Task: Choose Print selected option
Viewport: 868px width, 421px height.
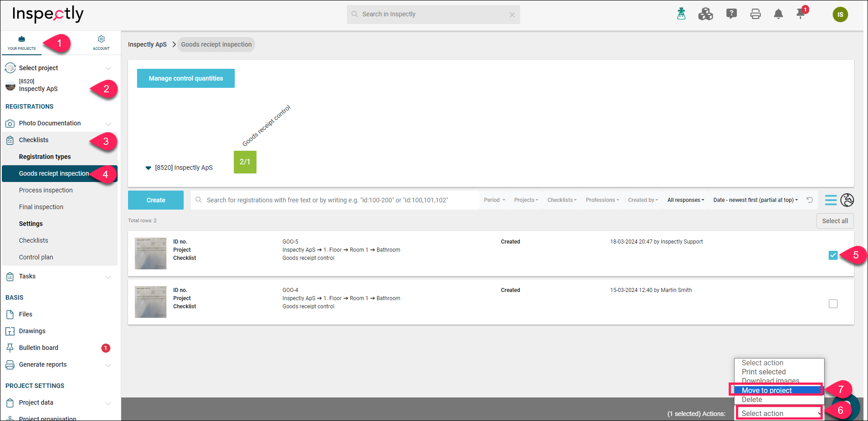Action: coord(779,372)
